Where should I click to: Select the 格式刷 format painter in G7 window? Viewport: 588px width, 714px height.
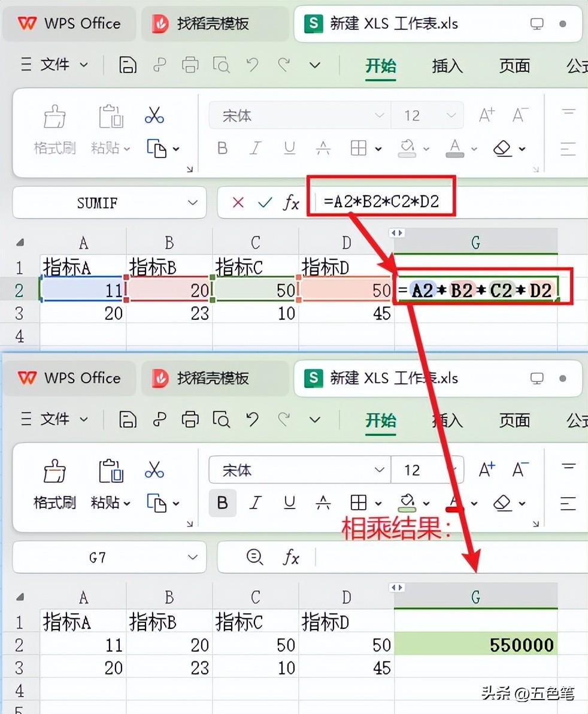point(54,485)
